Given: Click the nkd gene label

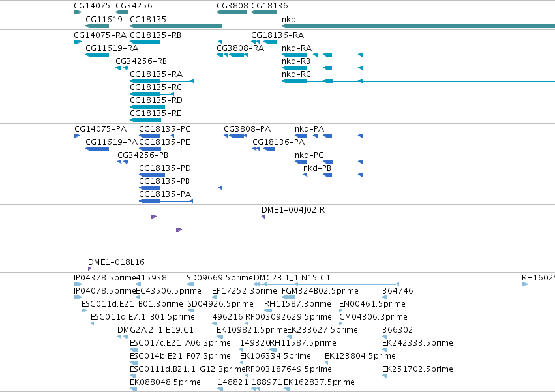Looking at the screenshot, I should [x=289, y=19].
